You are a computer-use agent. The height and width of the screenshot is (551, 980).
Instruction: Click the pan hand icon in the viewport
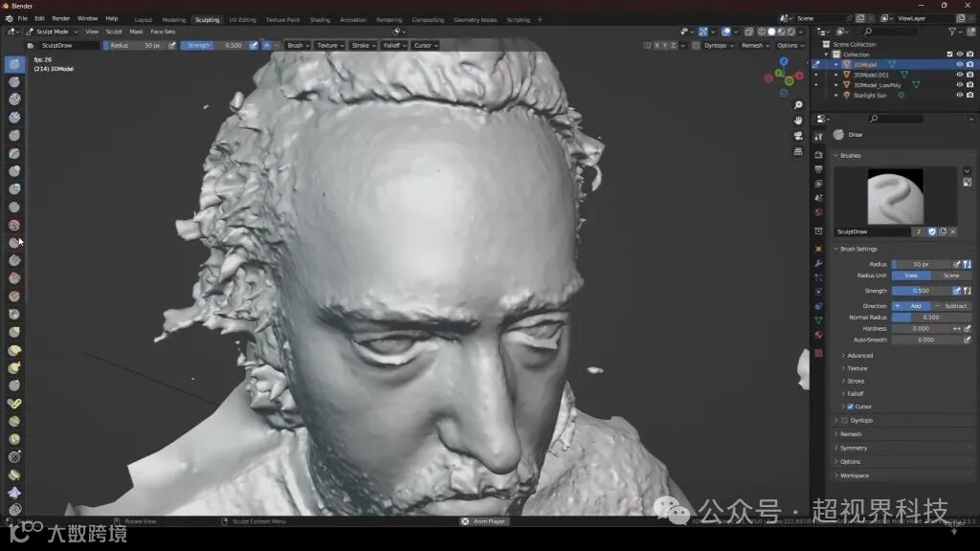tap(798, 121)
